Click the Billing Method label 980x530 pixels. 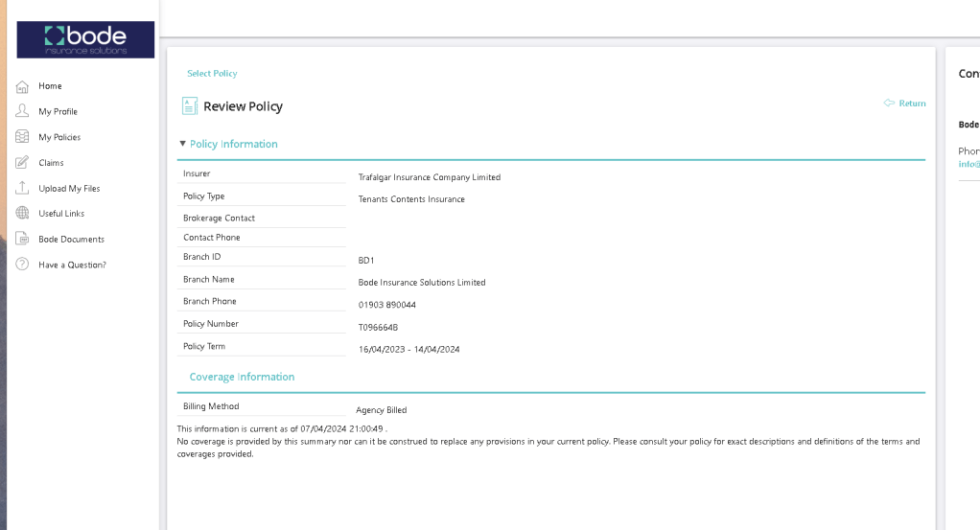click(x=211, y=405)
